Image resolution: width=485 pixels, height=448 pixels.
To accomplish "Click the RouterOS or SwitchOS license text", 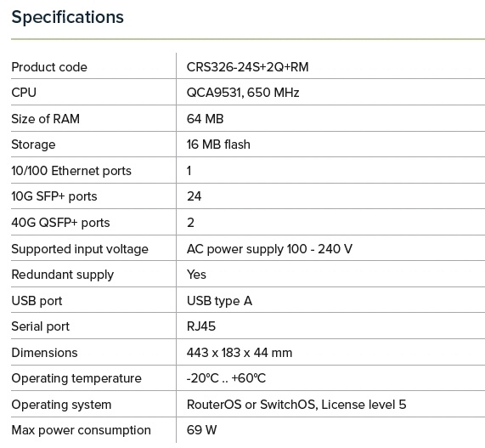I will click(x=296, y=405).
